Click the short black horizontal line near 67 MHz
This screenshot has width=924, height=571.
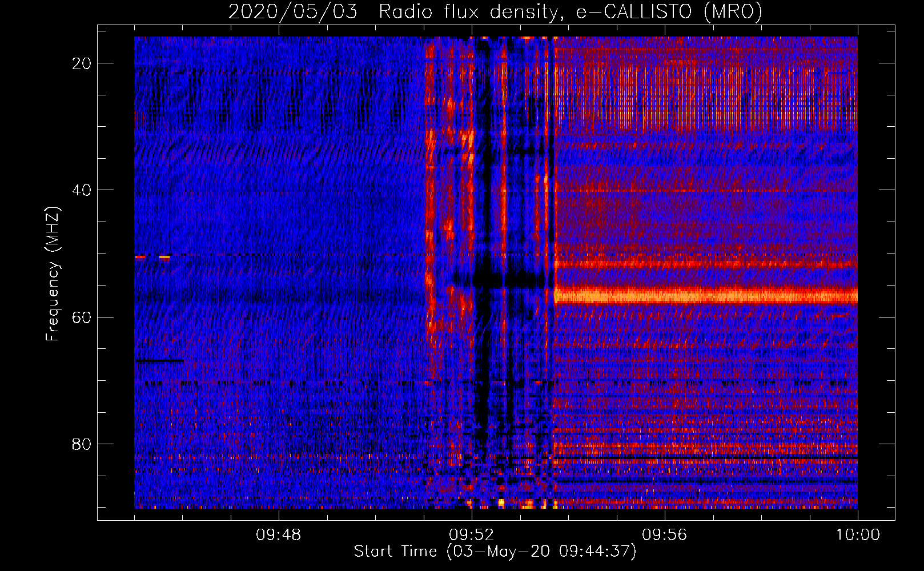pyautogui.click(x=160, y=361)
